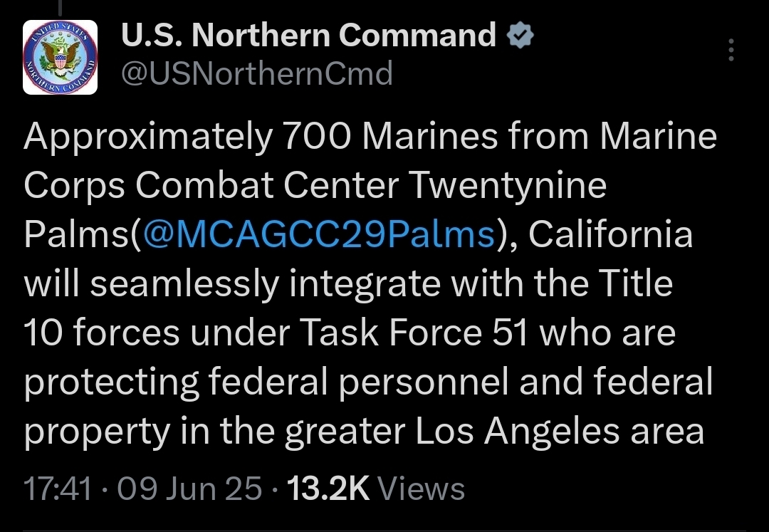This screenshot has width=769, height=532.
Task: Click the word Views beside the count
Action: [x=421, y=489]
